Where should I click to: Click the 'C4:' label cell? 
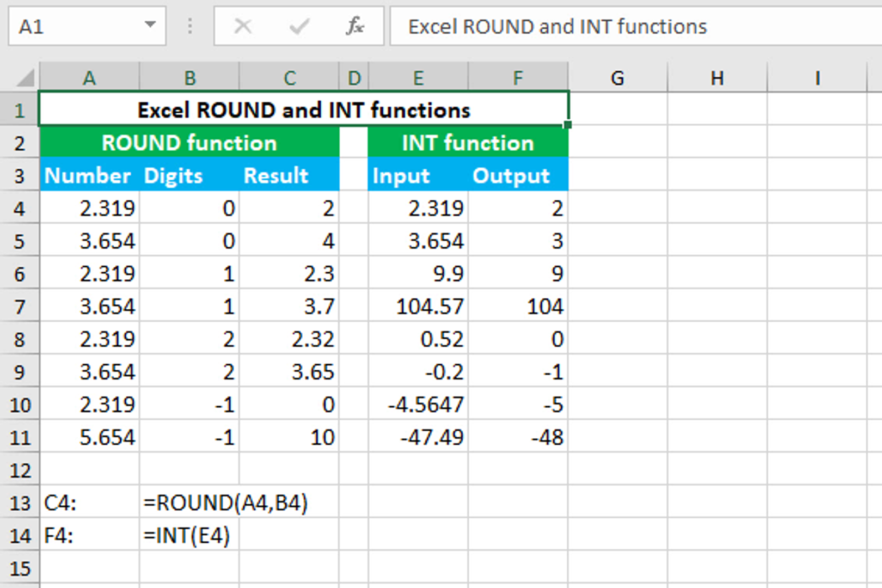click(89, 502)
